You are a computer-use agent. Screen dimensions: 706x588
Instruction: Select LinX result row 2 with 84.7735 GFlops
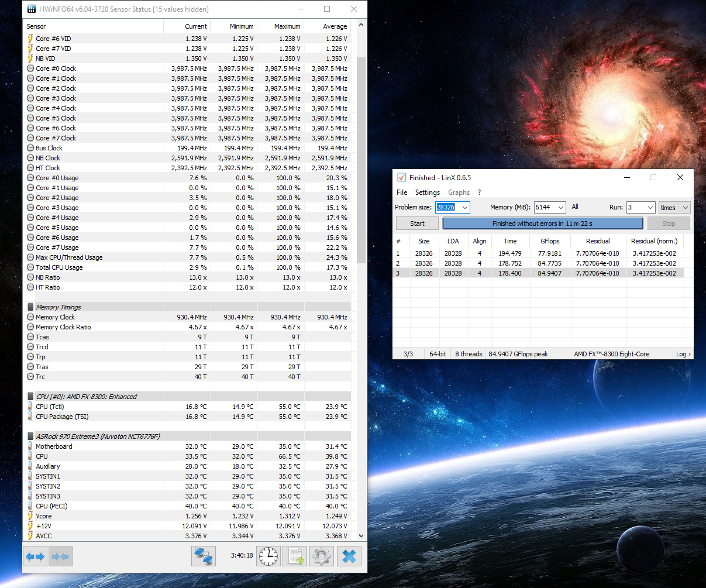(x=538, y=263)
